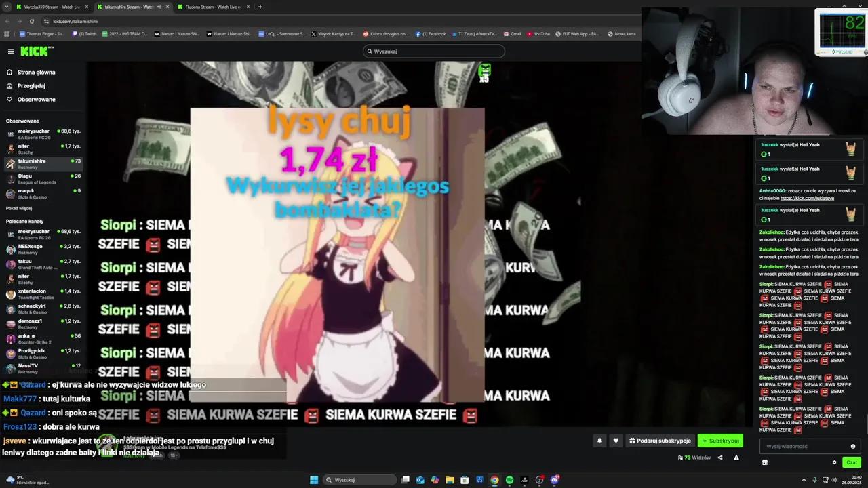Viewport: 868px width, 488px height.
Task: Reload the page
Action: [x=31, y=21]
